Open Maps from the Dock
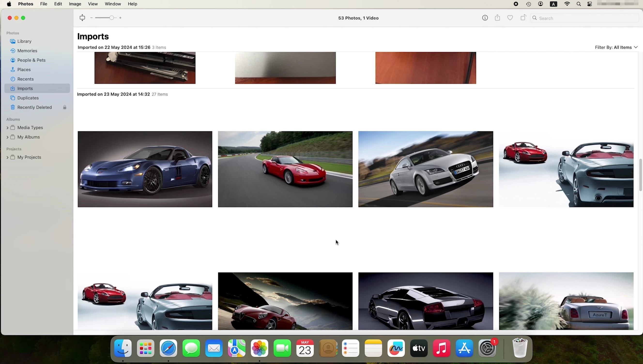Image resolution: width=643 pixels, height=364 pixels. point(237,348)
